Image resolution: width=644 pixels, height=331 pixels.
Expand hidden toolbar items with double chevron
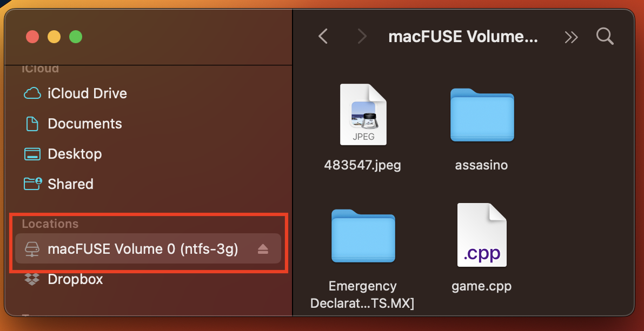point(571,37)
